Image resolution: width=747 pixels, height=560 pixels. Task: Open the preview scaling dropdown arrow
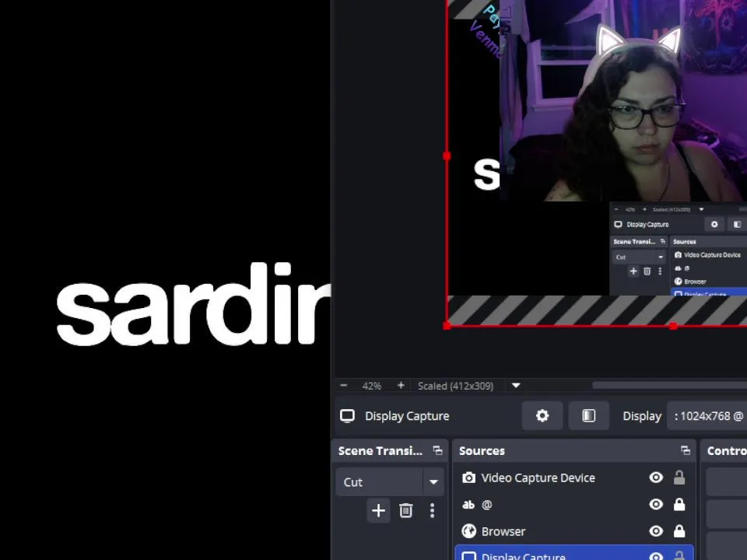coord(516,385)
